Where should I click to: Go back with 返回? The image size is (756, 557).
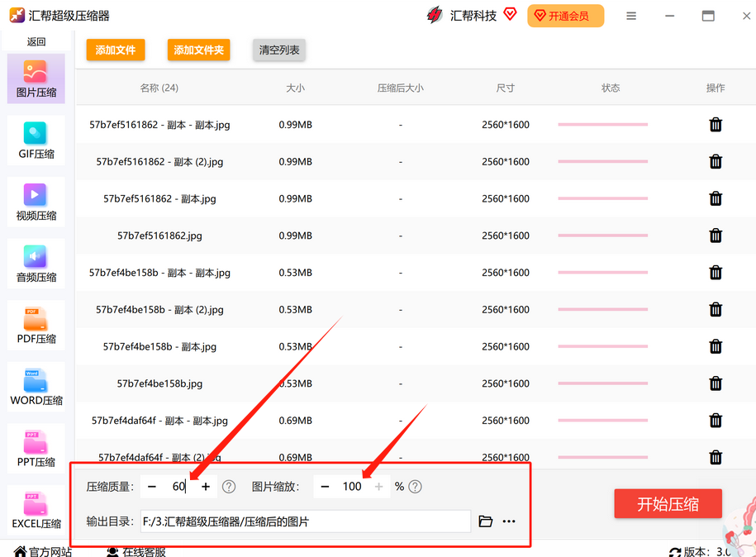(x=36, y=41)
